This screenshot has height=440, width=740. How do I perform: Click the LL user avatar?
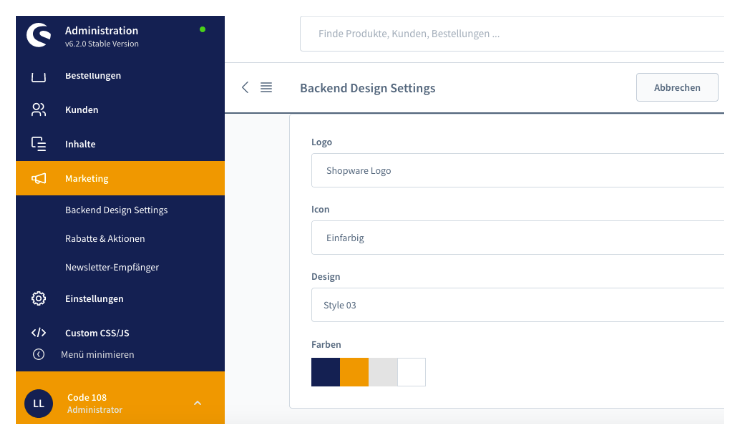(38, 403)
